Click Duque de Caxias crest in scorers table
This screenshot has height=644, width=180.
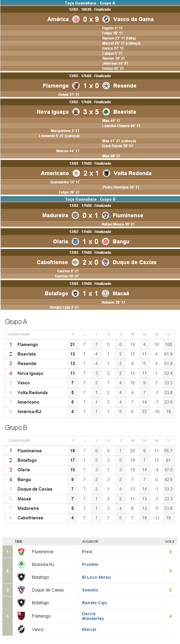pos(21,590)
